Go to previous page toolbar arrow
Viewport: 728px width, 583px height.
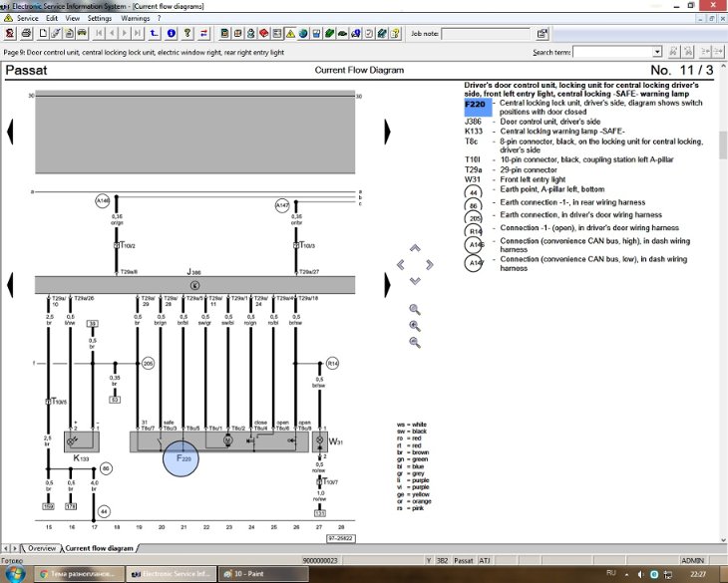point(112,34)
